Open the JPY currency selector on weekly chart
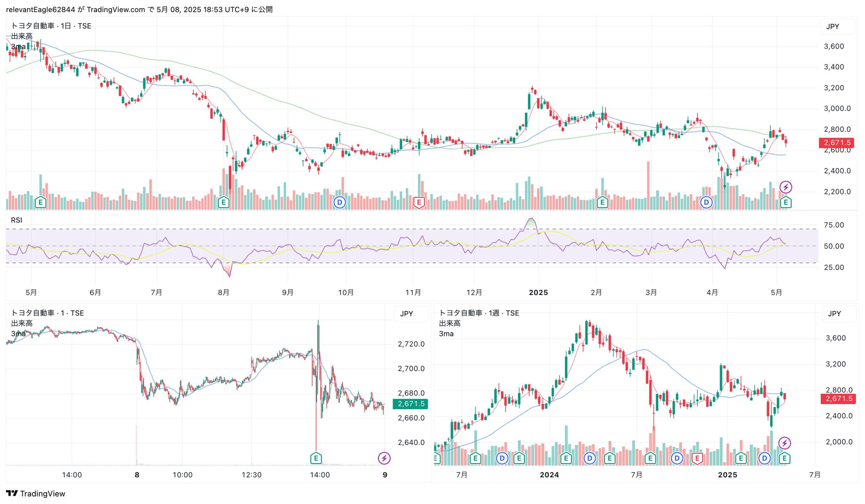This screenshot has height=504, width=865. pos(839,314)
